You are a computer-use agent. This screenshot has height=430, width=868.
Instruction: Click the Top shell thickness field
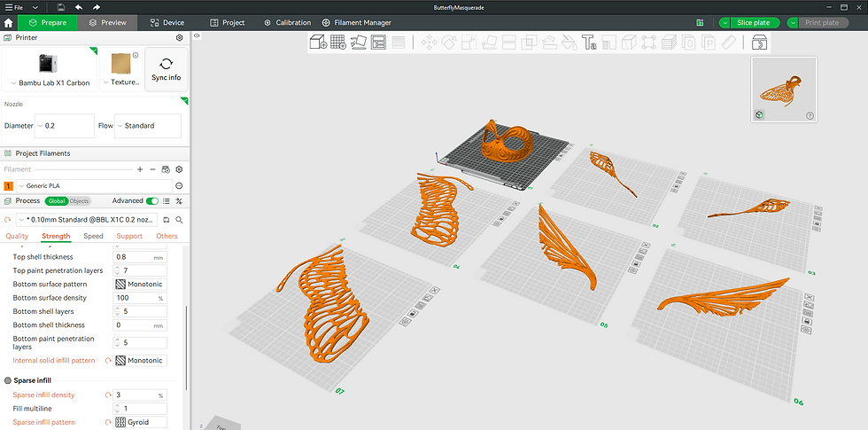(x=140, y=257)
